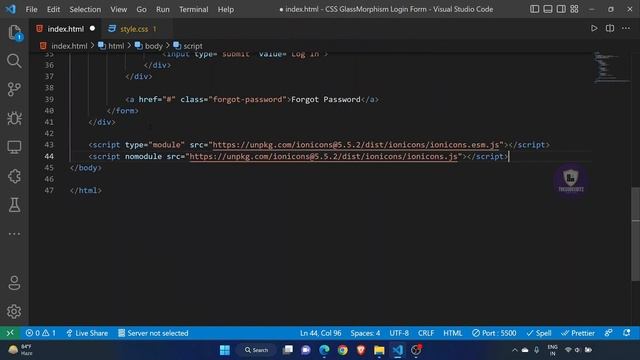Change file encoding UTF-8
The height and width of the screenshot is (360, 640).
tap(399, 333)
